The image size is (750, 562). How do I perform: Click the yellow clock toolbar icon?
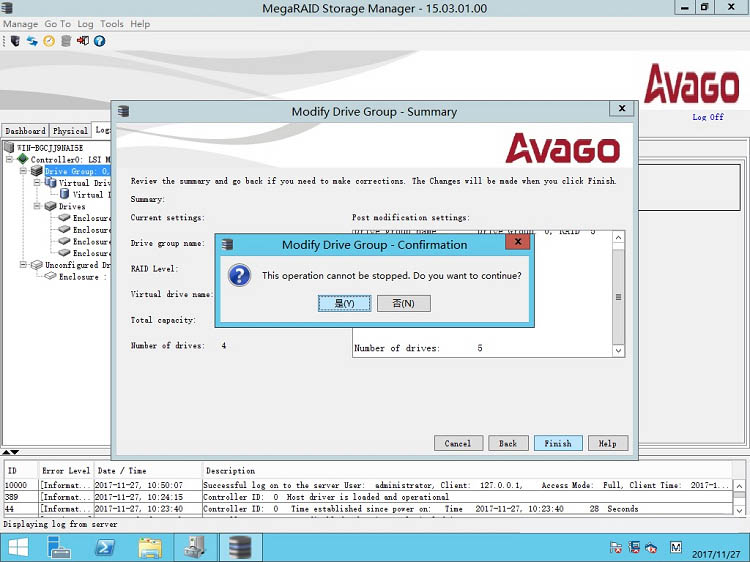[x=49, y=41]
